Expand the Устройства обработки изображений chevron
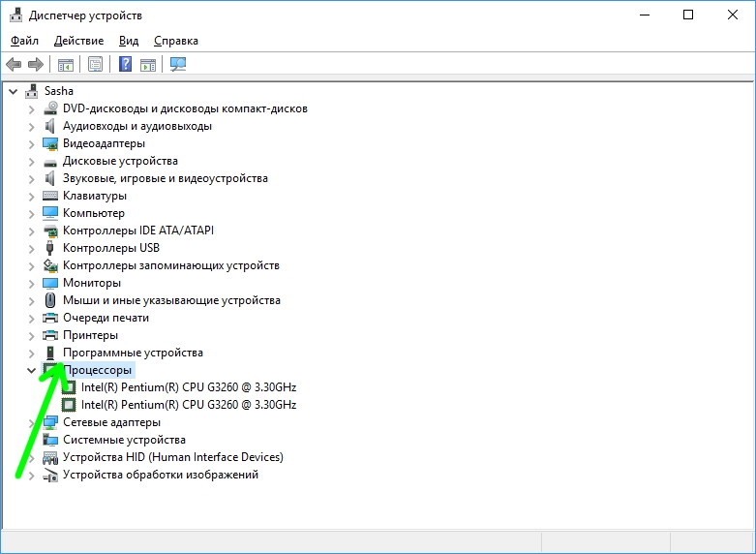Viewport: 756px width, 554px height. click(31, 476)
